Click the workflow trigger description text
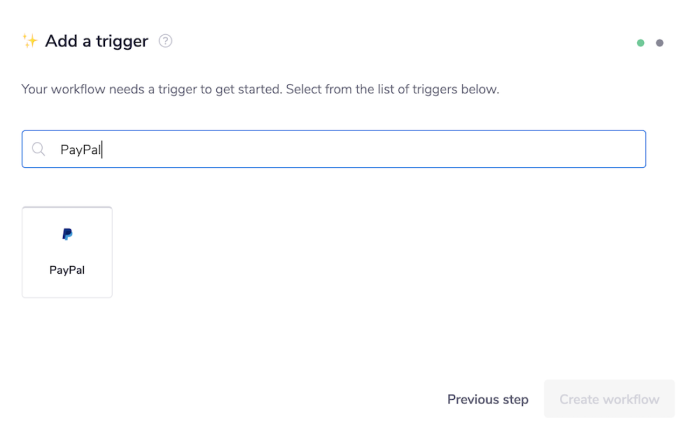700x441 pixels. [x=260, y=89]
